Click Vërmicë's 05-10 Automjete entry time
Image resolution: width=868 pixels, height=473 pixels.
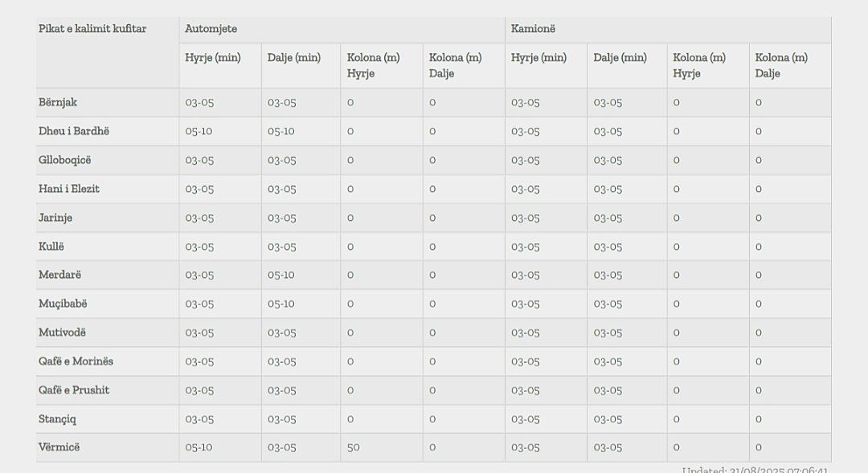(x=199, y=447)
